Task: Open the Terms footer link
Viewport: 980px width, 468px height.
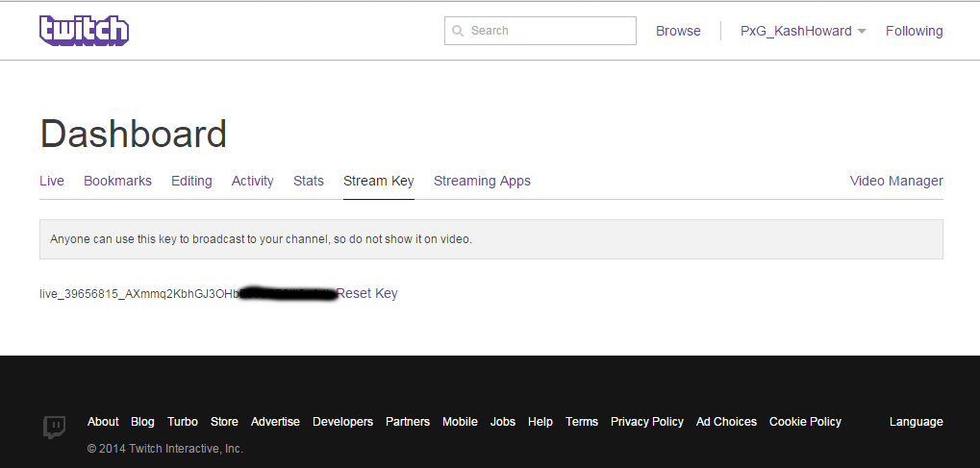Action: tap(582, 422)
